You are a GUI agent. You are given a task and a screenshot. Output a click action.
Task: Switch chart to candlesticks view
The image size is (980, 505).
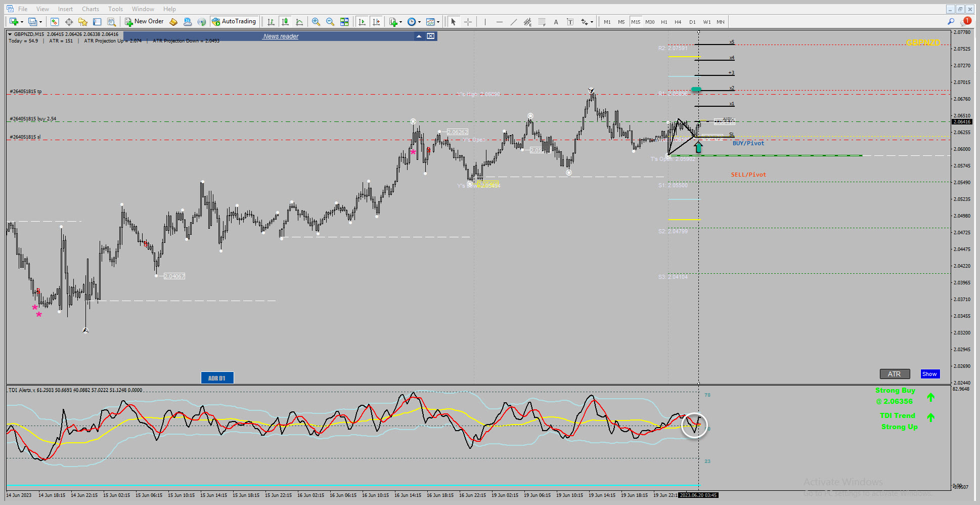(285, 22)
